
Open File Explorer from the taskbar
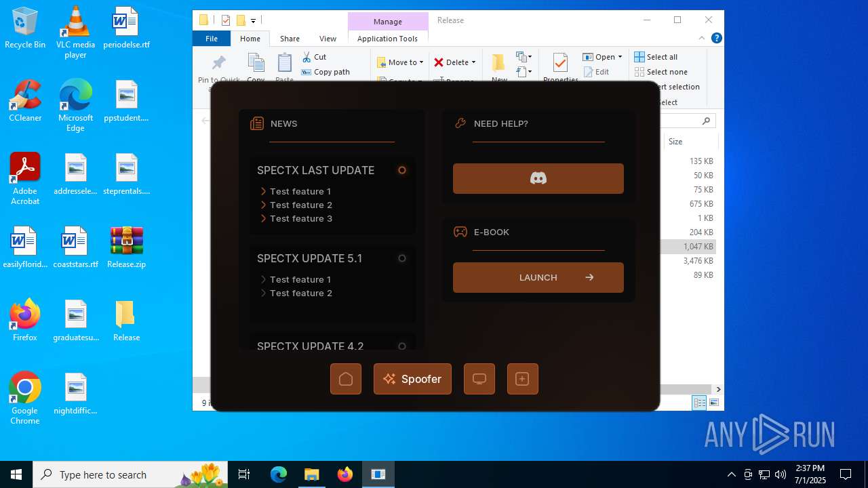311,474
